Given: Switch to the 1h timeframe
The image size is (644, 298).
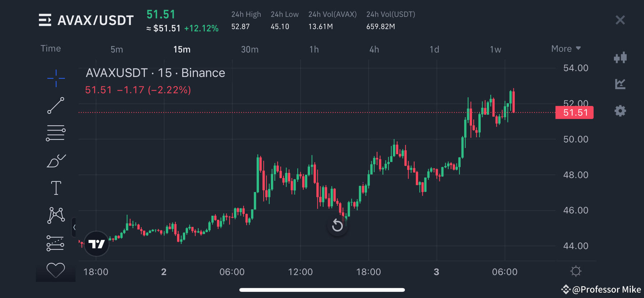Looking at the screenshot, I should point(314,49).
